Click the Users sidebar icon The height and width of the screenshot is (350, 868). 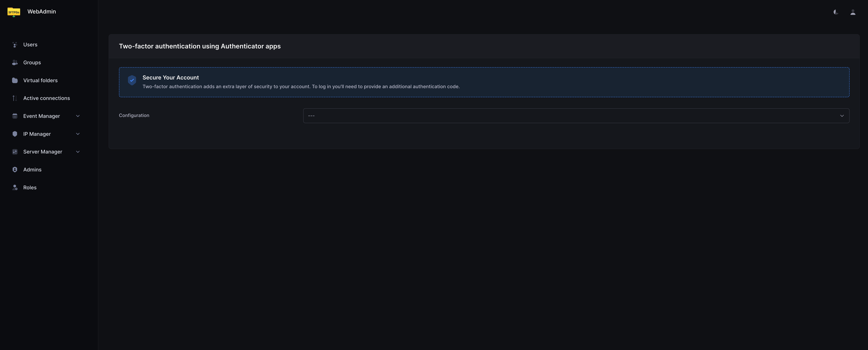pos(15,45)
